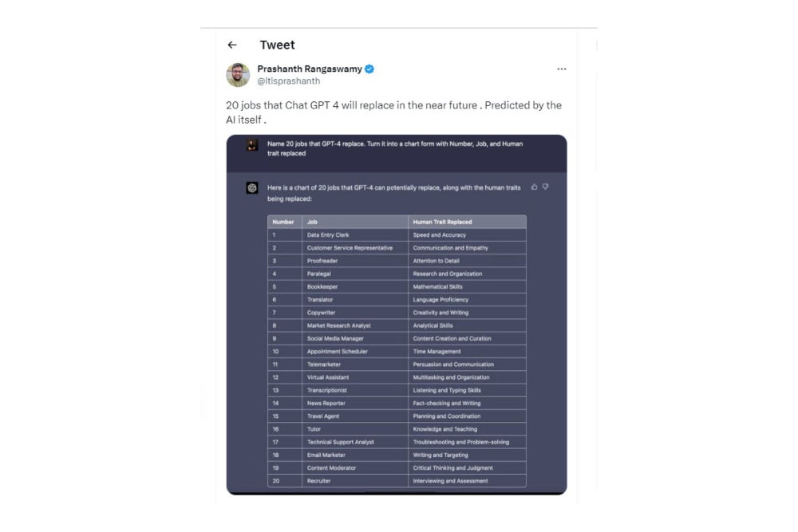Click the tweet text about 20 jobs
Viewport: 798px width, 532px height.
tap(394, 112)
